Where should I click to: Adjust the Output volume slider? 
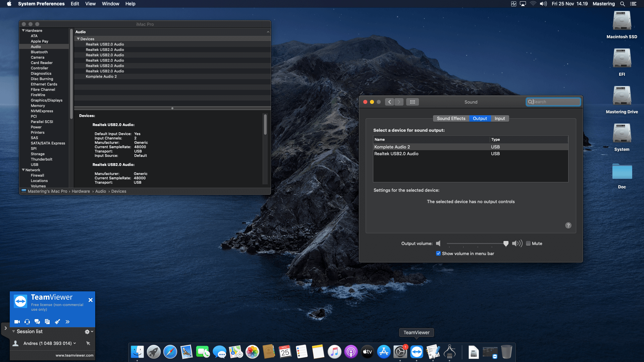(506, 244)
